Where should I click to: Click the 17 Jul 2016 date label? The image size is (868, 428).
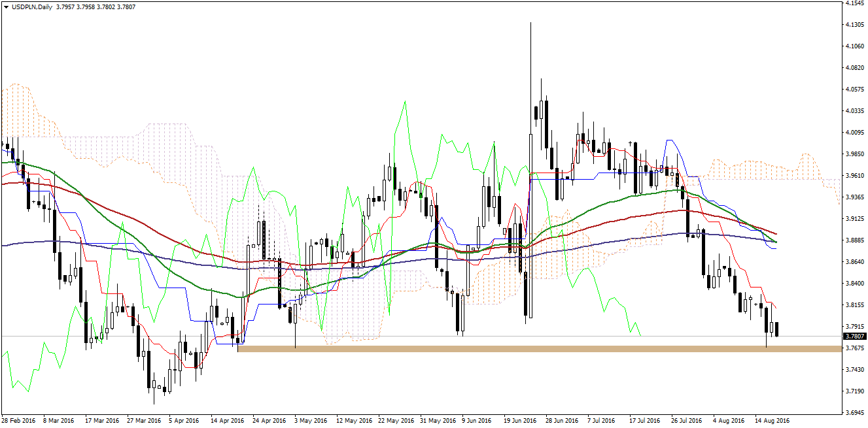pyautogui.click(x=645, y=421)
